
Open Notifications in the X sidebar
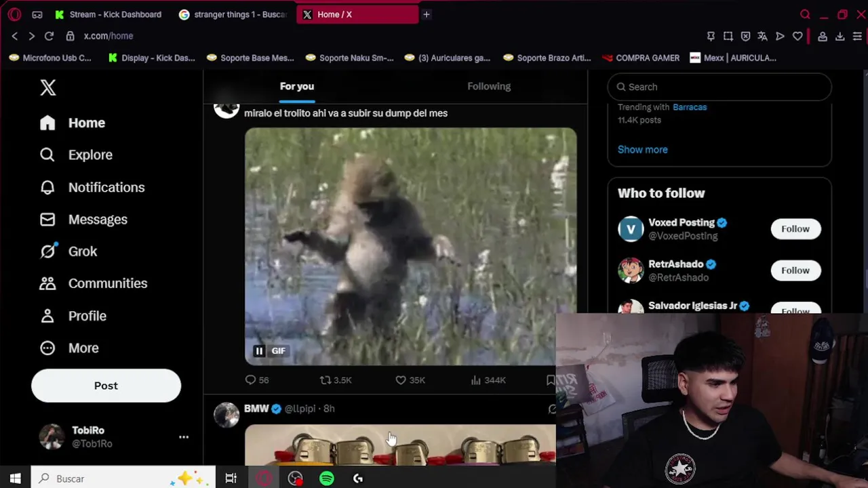click(92, 187)
